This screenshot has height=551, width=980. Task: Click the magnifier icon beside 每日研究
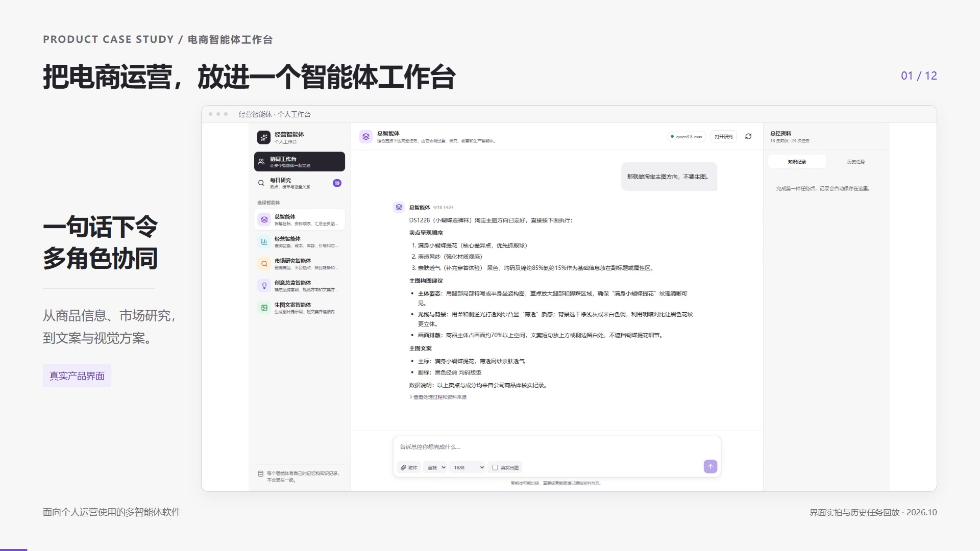pos(261,183)
